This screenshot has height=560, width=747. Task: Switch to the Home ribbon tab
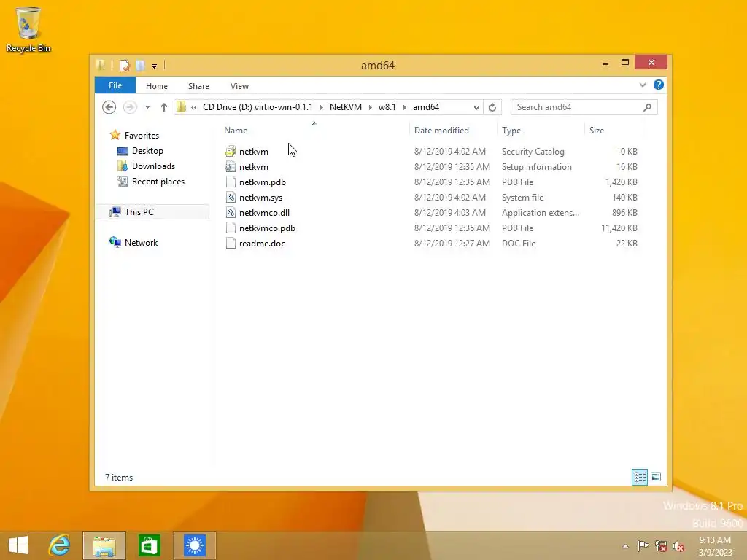[157, 86]
